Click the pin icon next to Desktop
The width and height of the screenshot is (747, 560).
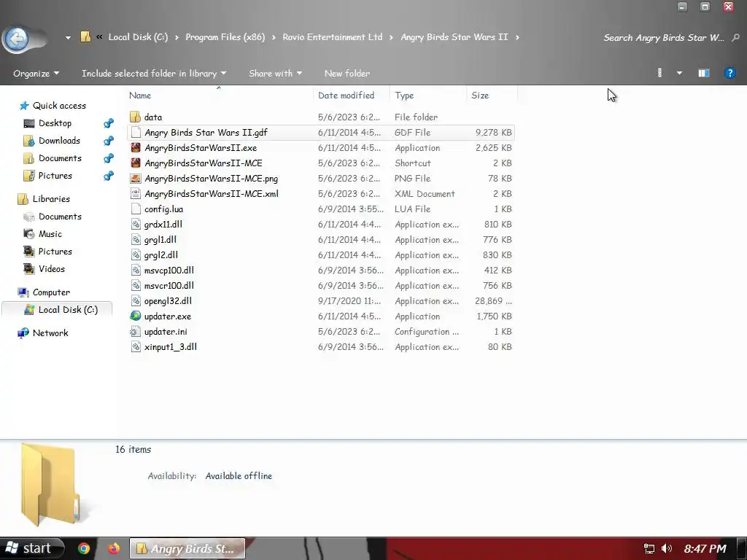(109, 123)
